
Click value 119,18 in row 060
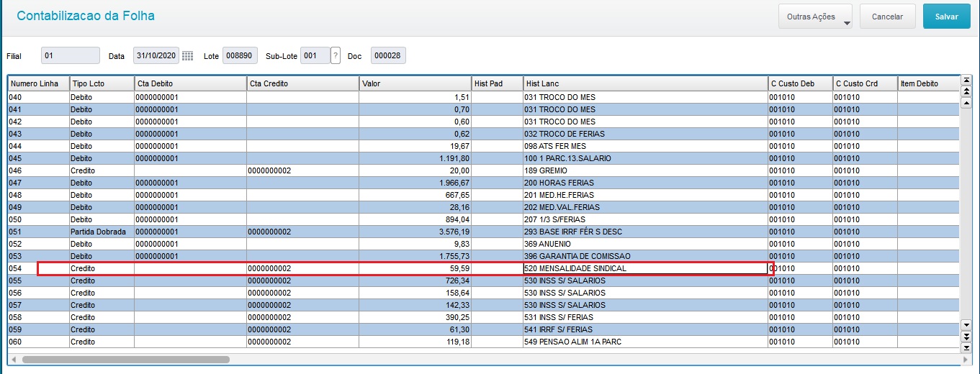[x=415, y=342]
